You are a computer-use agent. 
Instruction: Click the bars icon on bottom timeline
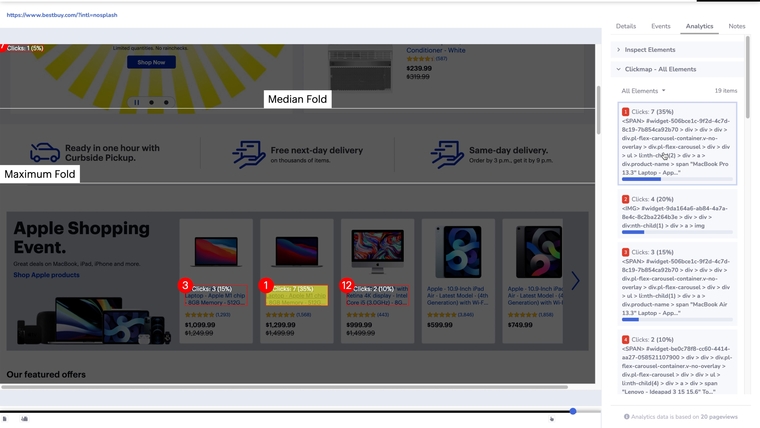(x=24, y=419)
